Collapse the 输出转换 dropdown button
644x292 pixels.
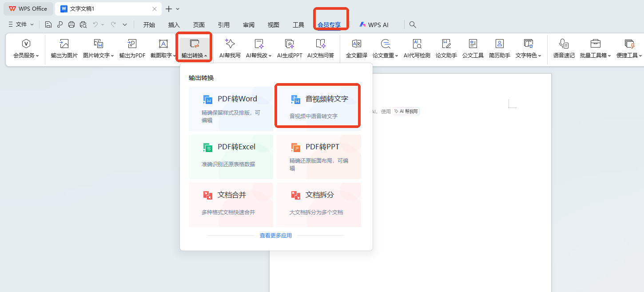point(195,49)
